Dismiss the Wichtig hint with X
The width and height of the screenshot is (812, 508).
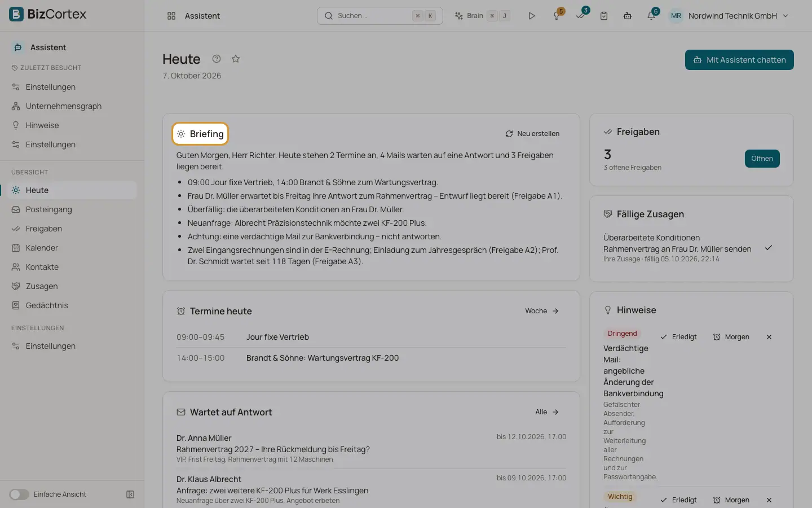pos(769,500)
